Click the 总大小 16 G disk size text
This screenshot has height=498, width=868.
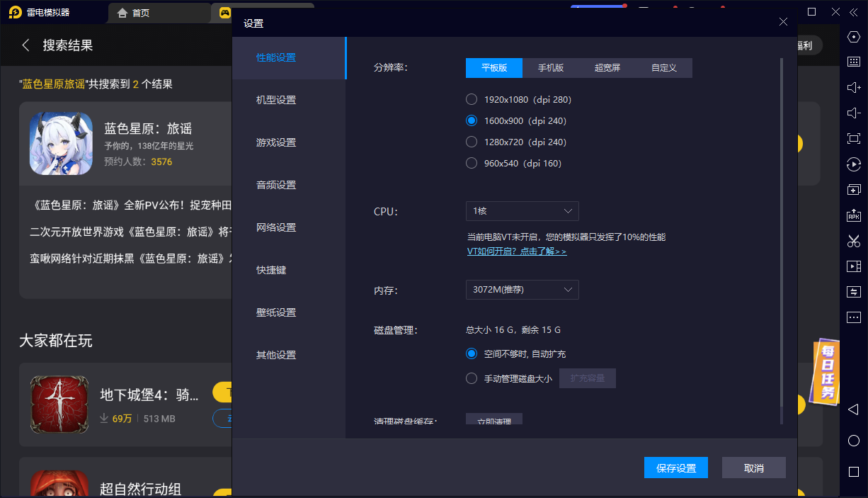click(x=513, y=329)
